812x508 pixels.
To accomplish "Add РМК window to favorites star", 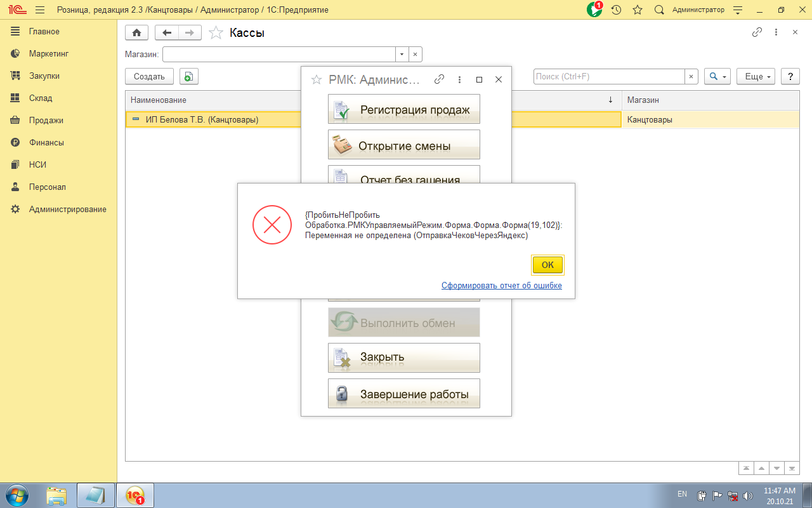I will (x=317, y=79).
